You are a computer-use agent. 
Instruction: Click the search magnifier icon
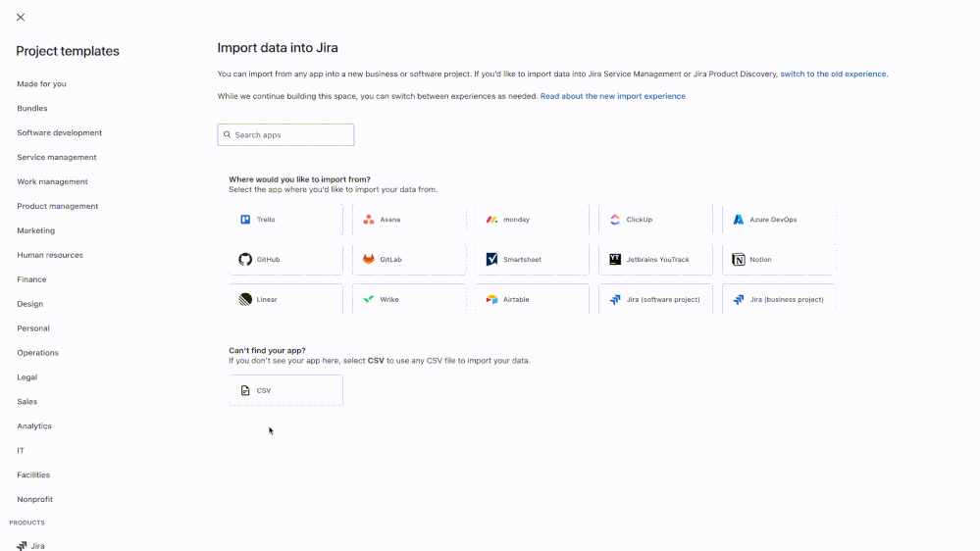227,135
